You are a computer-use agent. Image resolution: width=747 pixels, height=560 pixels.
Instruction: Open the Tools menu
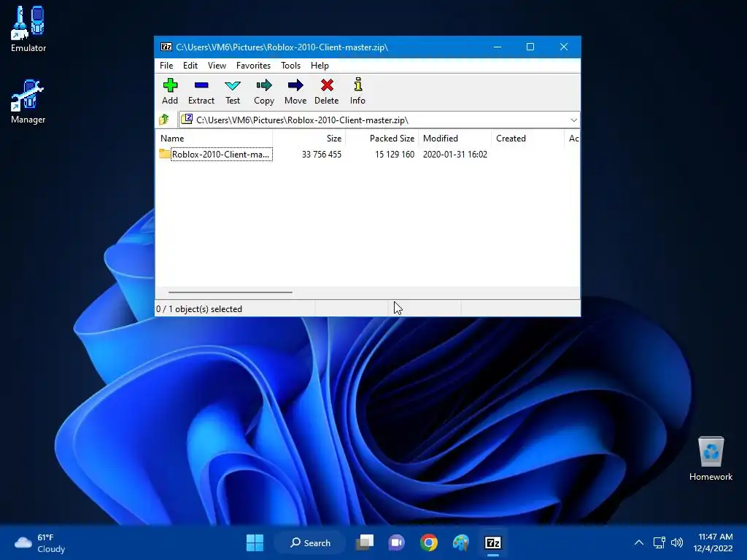[290, 65]
